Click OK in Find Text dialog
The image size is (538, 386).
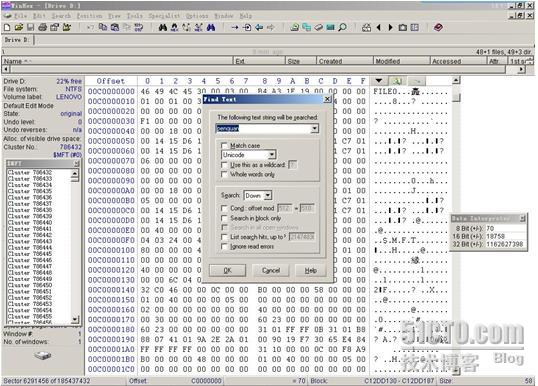pos(227,270)
